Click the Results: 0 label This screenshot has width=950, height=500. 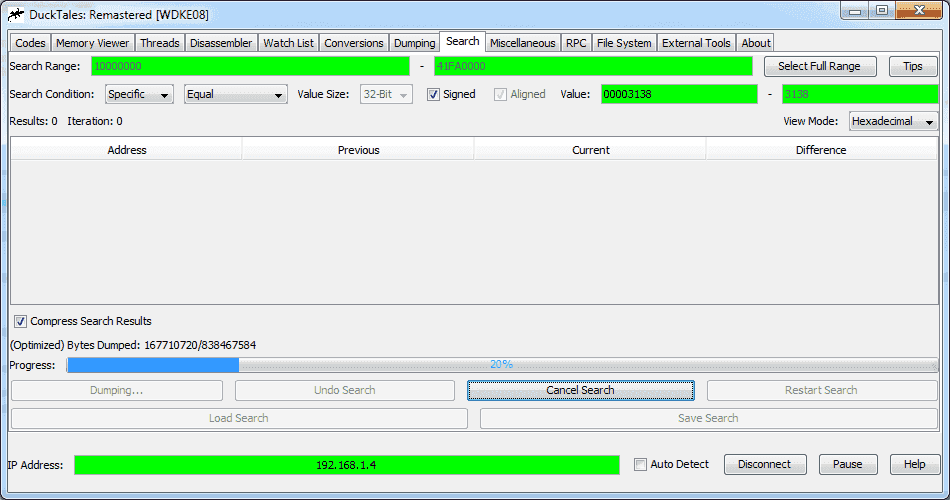point(33,121)
